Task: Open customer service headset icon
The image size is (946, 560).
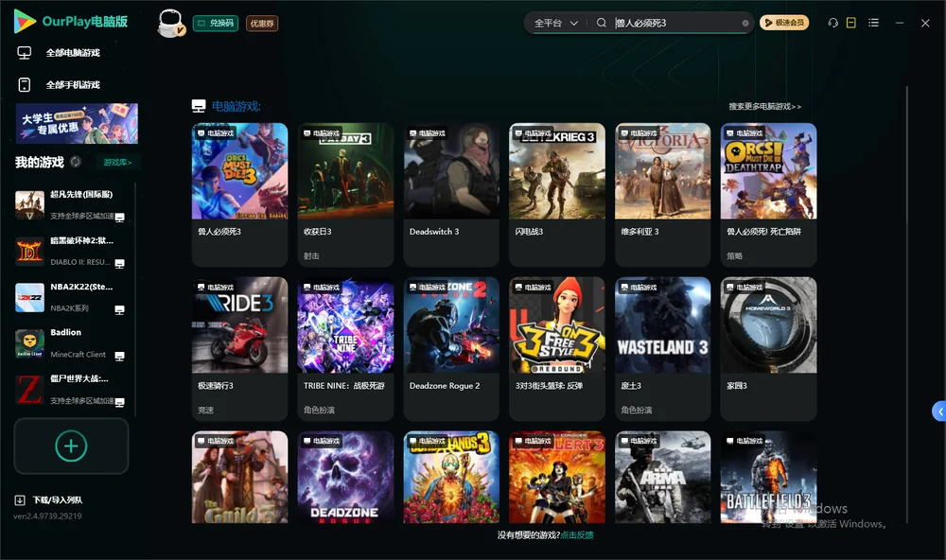Action: [832, 23]
